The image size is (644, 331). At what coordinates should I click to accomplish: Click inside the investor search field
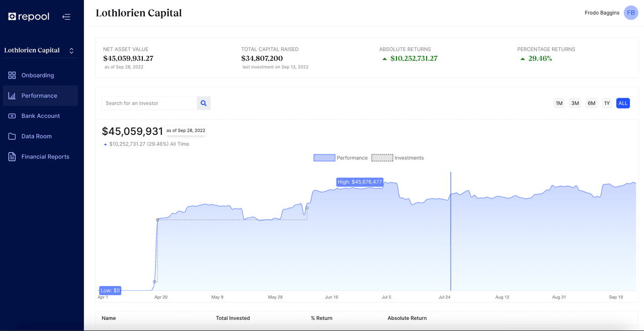click(x=148, y=103)
